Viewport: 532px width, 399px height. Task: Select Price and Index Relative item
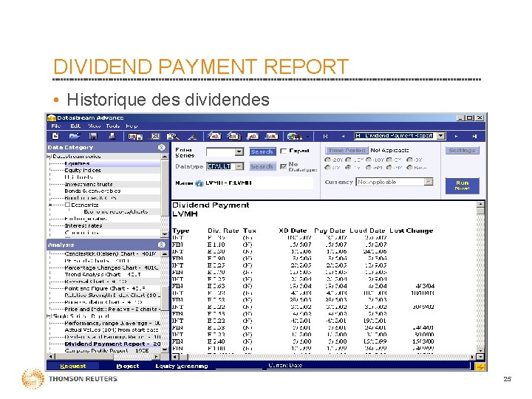point(112,309)
